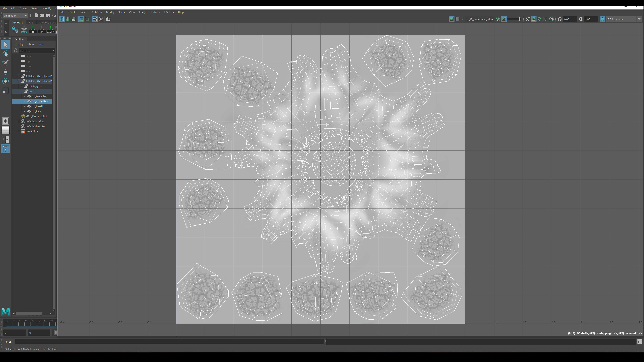Toggle the checkered tile display
Viewport: 644px width, 362px height.
point(457,19)
